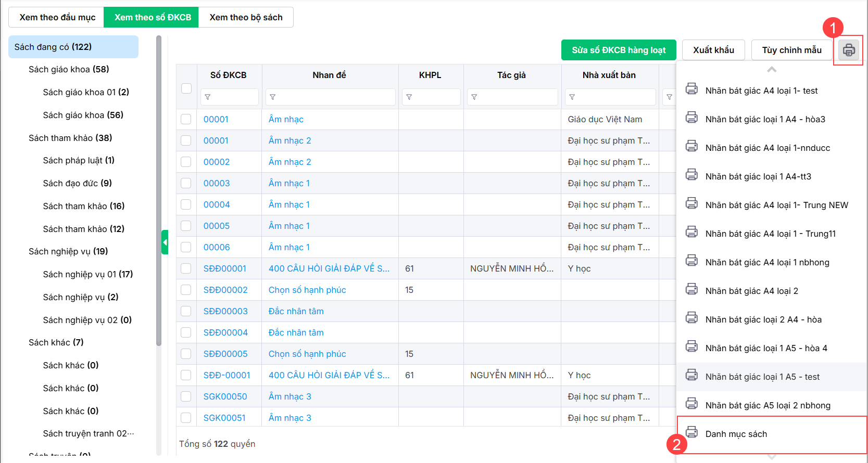The width and height of the screenshot is (868, 463).
Task: Select 'Sách tham khảo (16)' in sidebar
Action: [x=84, y=206]
